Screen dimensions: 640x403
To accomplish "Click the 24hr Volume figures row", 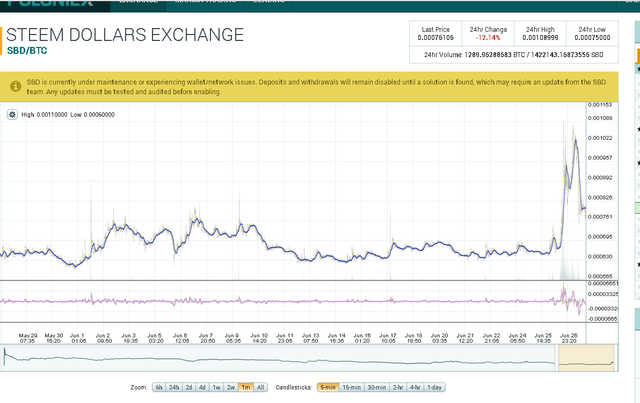I will pos(513,55).
